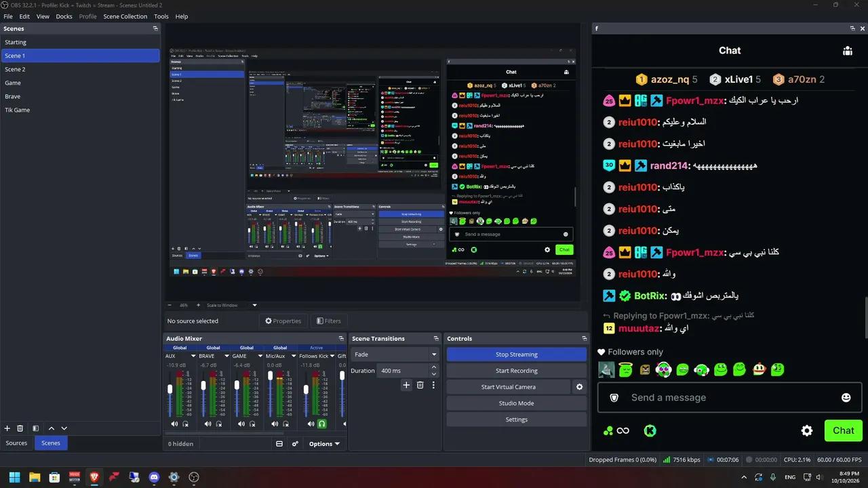
Task: Adjust the AUX volume fader
Action: click(x=170, y=389)
